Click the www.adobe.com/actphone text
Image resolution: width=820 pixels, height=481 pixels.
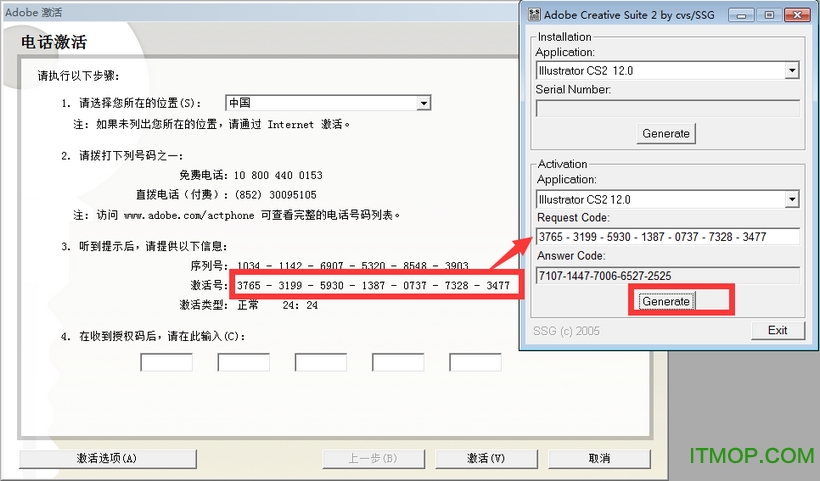pos(189,215)
